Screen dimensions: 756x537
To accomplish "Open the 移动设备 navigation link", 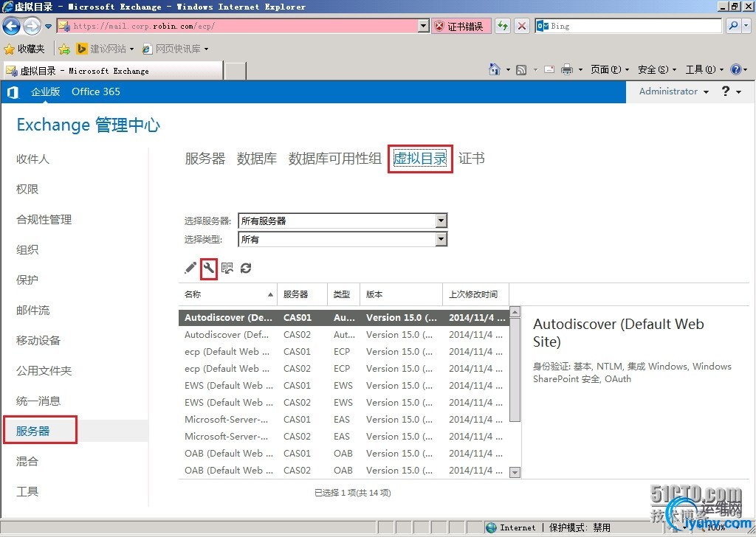I will coord(38,341).
